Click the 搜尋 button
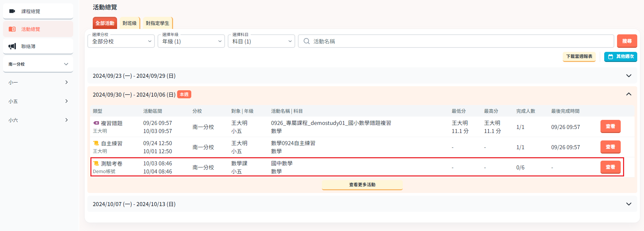The width and height of the screenshot is (644, 231). click(x=627, y=41)
